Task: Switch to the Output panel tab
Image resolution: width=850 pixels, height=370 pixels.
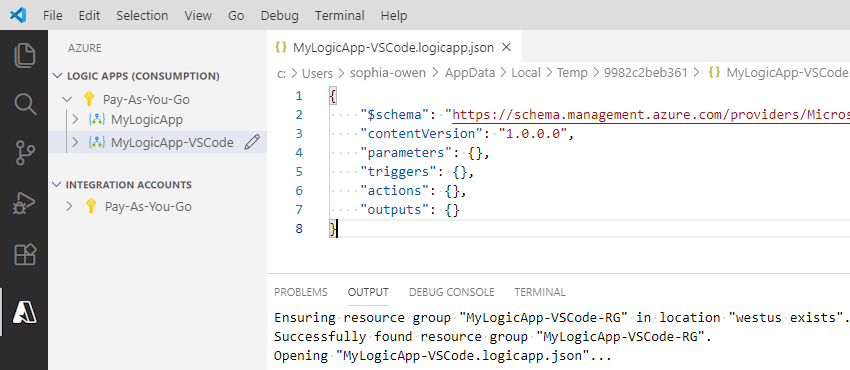Action: coord(368,292)
